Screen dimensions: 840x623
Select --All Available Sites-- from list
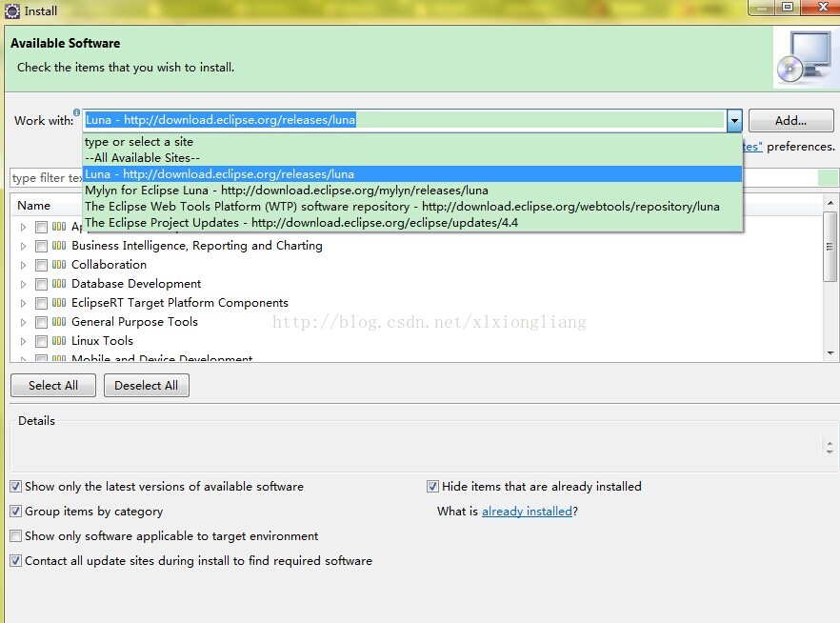(x=412, y=158)
